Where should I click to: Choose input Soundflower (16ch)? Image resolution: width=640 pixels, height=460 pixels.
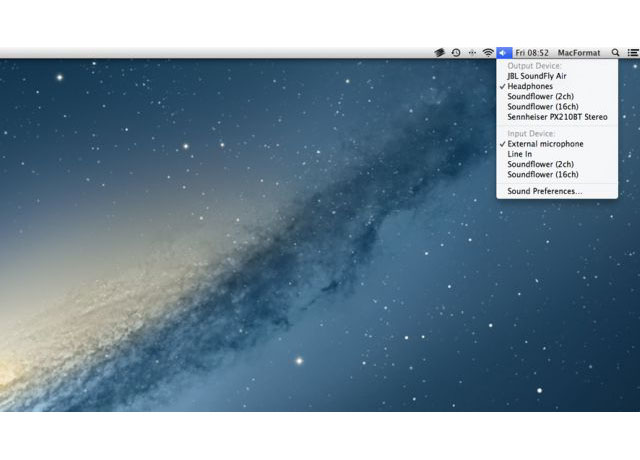coord(557,174)
